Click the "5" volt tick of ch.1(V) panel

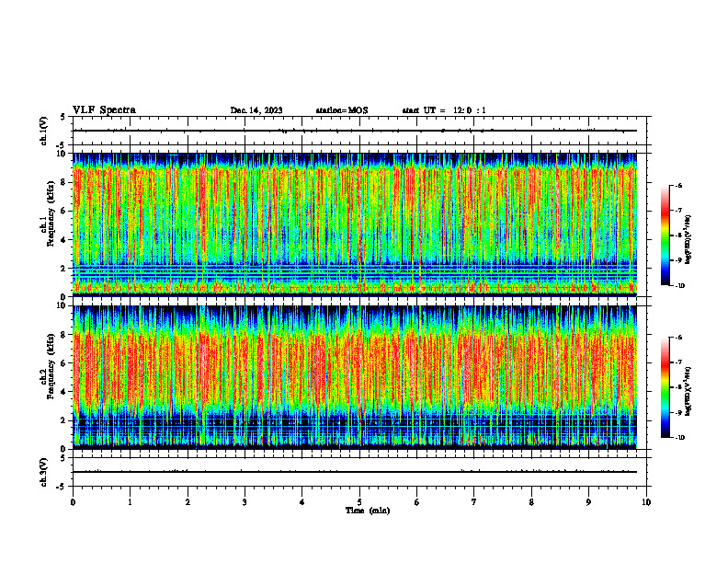pyautogui.click(x=63, y=117)
